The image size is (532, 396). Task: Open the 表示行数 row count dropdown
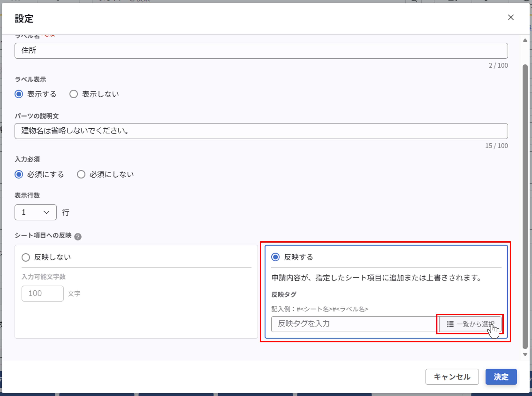(x=35, y=212)
